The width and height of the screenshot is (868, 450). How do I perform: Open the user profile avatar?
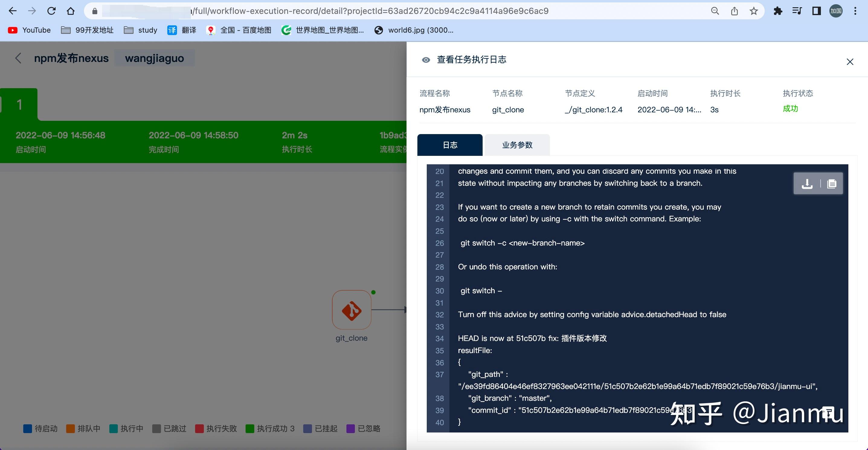[x=836, y=11]
